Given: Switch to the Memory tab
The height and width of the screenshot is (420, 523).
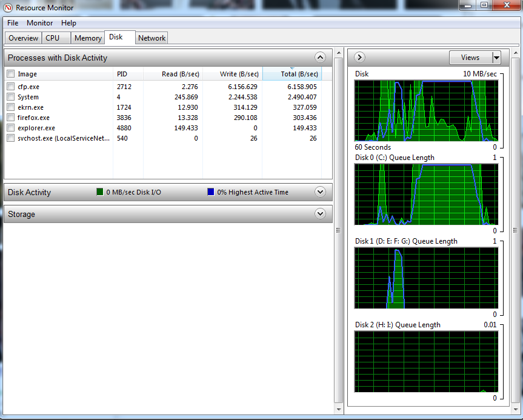Looking at the screenshot, I should coord(88,38).
